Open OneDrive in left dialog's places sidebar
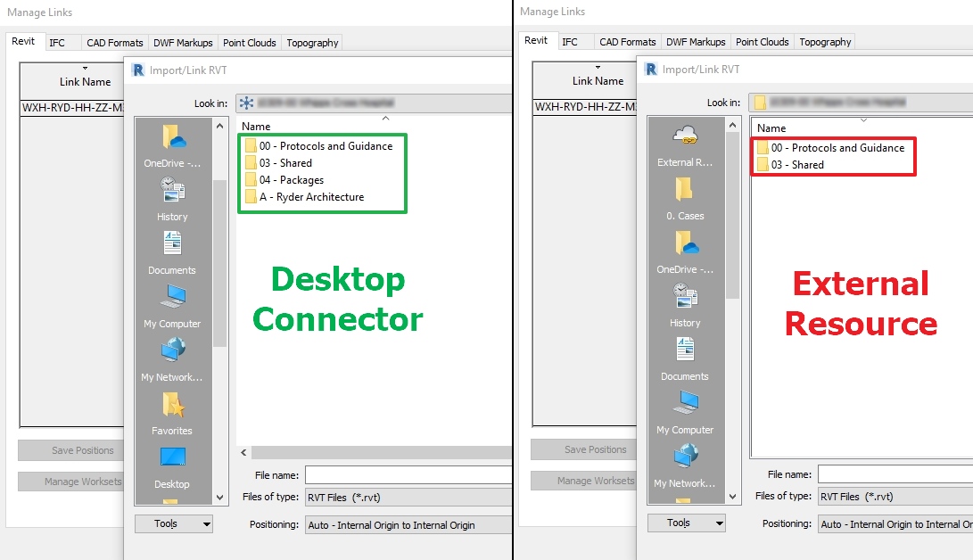The width and height of the screenshot is (973, 560). point(172,146)
